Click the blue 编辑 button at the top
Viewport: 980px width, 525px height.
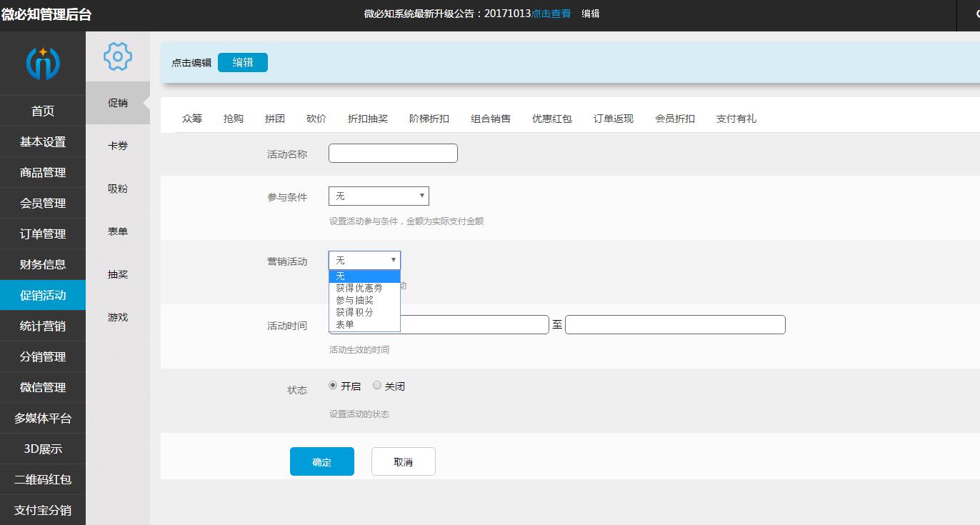pyautogui.click(x=243, y=62)
